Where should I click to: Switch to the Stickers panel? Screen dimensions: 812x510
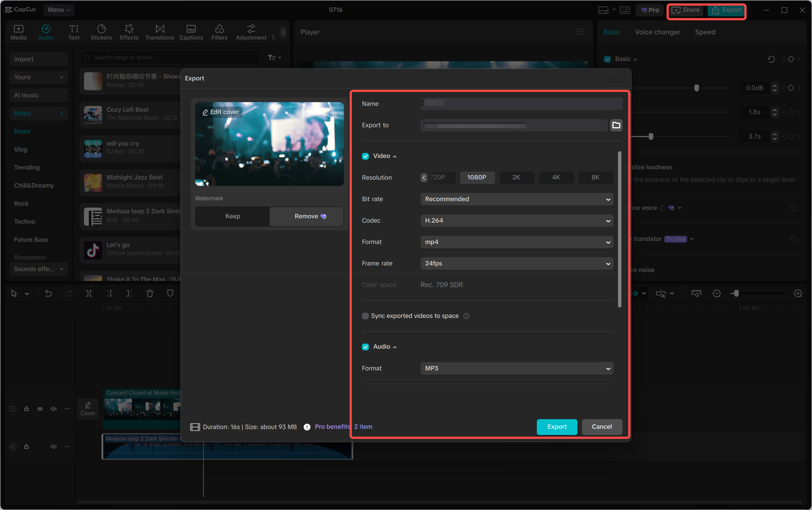click(101, 32)
